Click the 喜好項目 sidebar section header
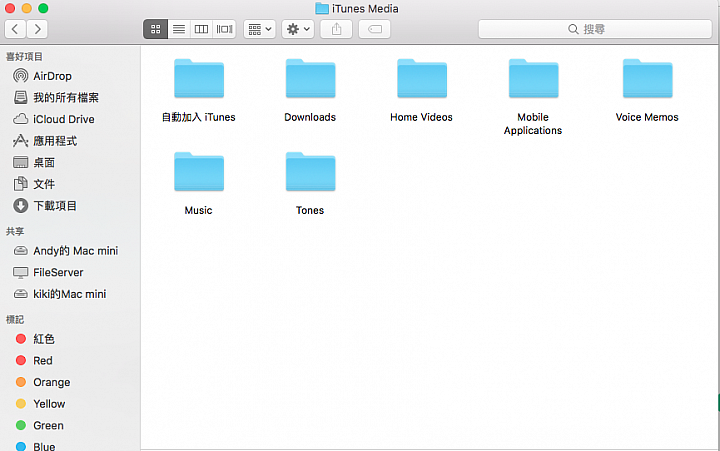 click(24, 56)
